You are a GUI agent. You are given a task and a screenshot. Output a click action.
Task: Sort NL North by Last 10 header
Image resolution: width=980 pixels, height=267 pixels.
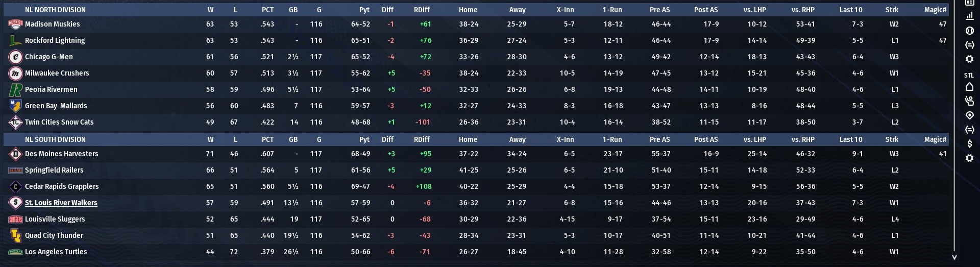[x=850, y=10]
